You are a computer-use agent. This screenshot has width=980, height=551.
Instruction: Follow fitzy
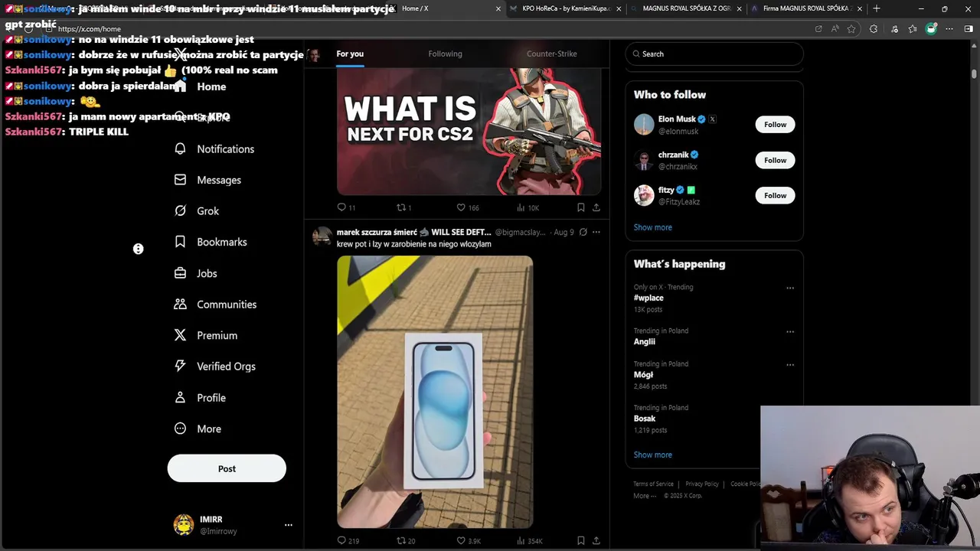click(x=775, y=196)
